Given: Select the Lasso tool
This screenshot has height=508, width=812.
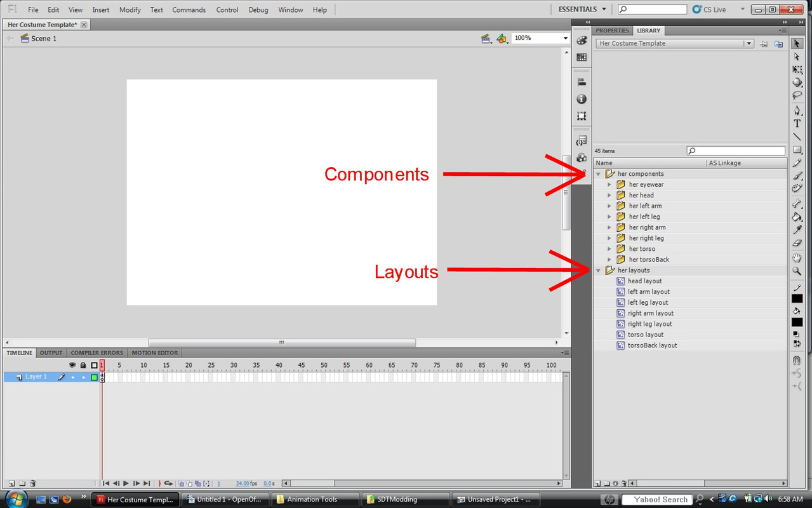Looking at the screenshot, I should tap(797, 96).
